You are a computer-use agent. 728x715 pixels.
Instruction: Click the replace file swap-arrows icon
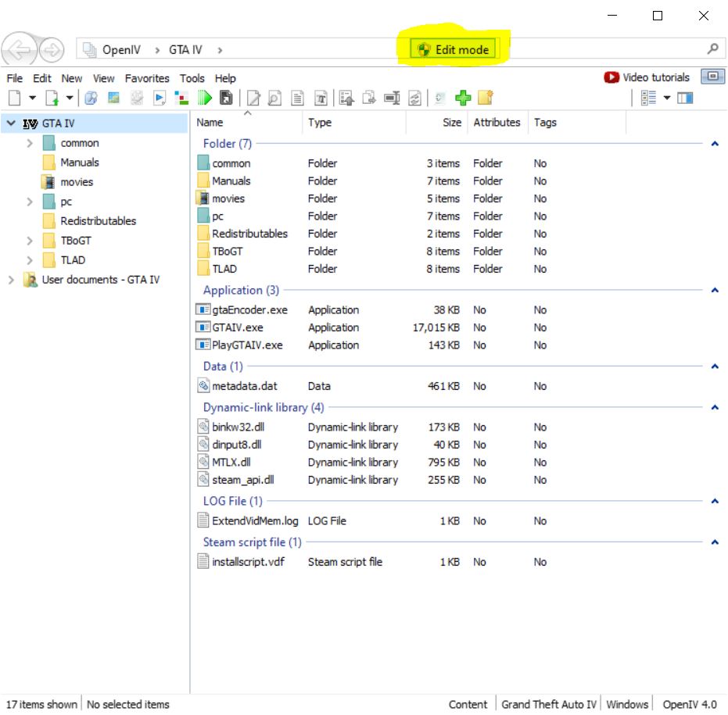pyautogui.click(x=414, y=98)
